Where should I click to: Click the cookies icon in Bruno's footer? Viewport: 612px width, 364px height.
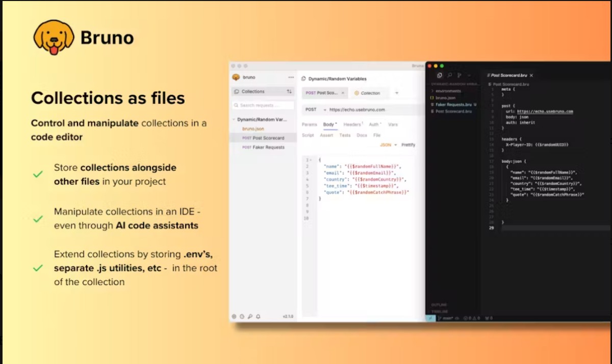(242, 316)
